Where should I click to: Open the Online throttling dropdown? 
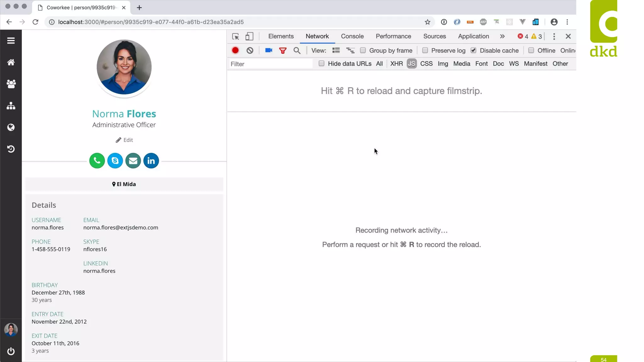(568, 51)
